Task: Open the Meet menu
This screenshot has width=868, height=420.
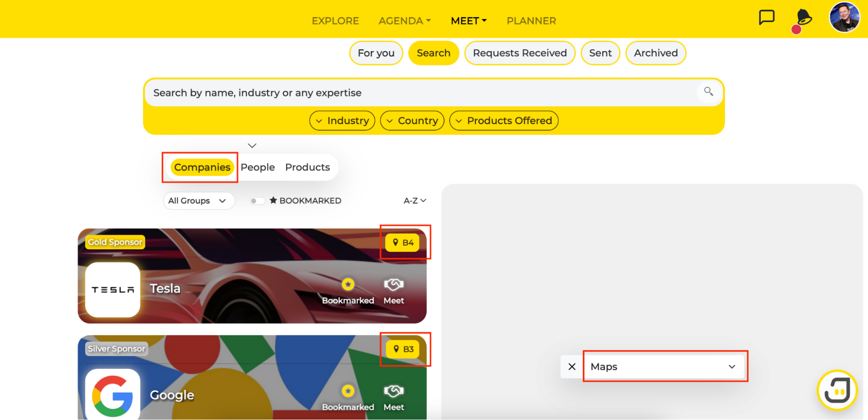Action: (x=469, y=21)
